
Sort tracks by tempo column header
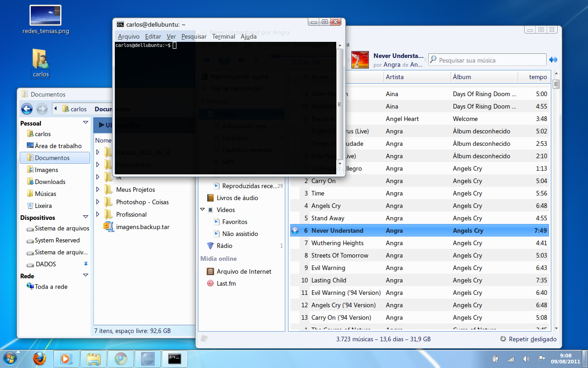[x=534, y=77]
